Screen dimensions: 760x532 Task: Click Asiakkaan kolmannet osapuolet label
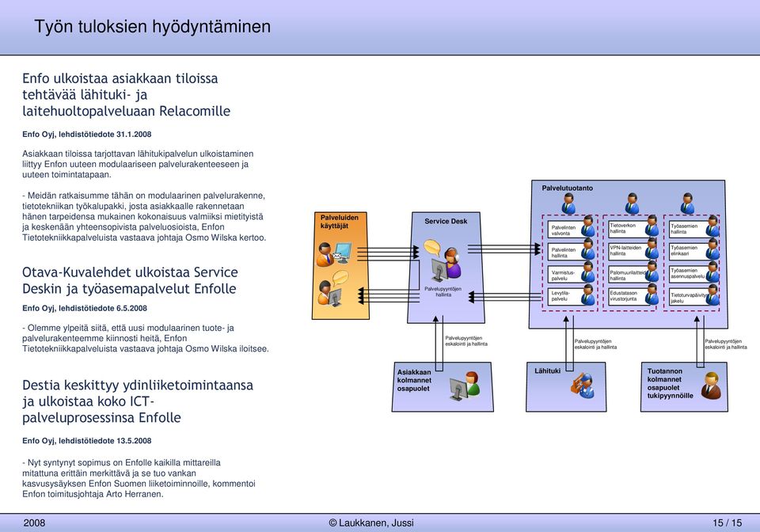[x=414, y=380]
